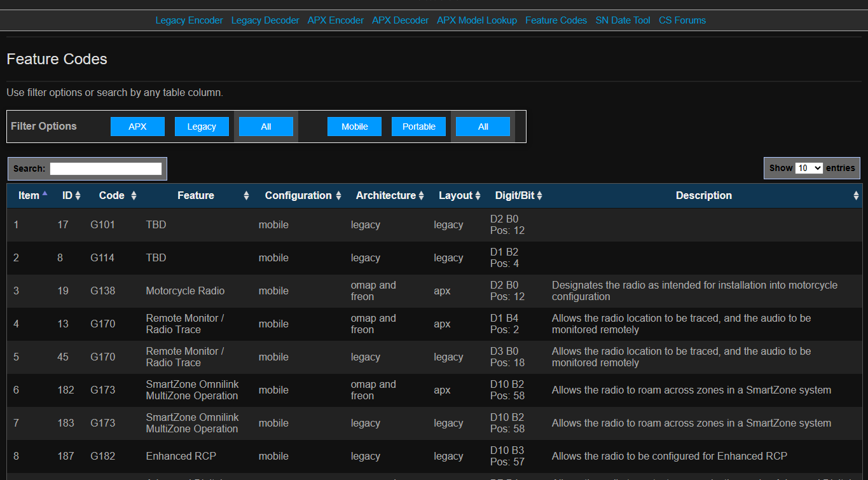Sort table by Feature column
The height and width of the screenshot is (480, 868).
[196, 195]
